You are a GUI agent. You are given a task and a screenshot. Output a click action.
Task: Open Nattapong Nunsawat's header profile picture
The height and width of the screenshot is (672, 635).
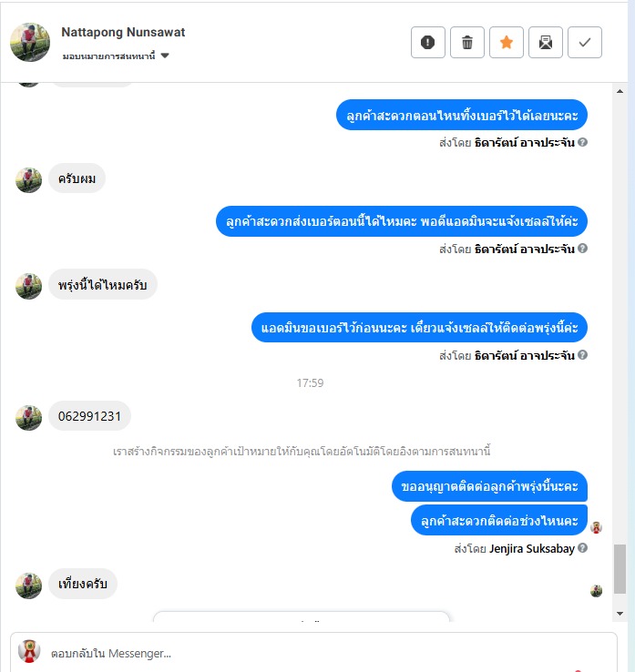pos(30,43)
